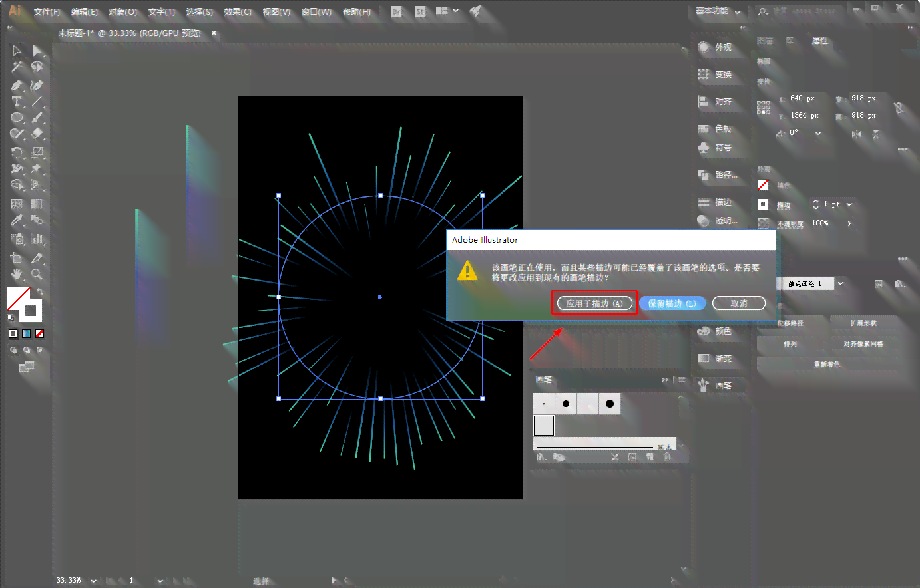
Task: Pick the Pen tool
Action: coord(17,85)
